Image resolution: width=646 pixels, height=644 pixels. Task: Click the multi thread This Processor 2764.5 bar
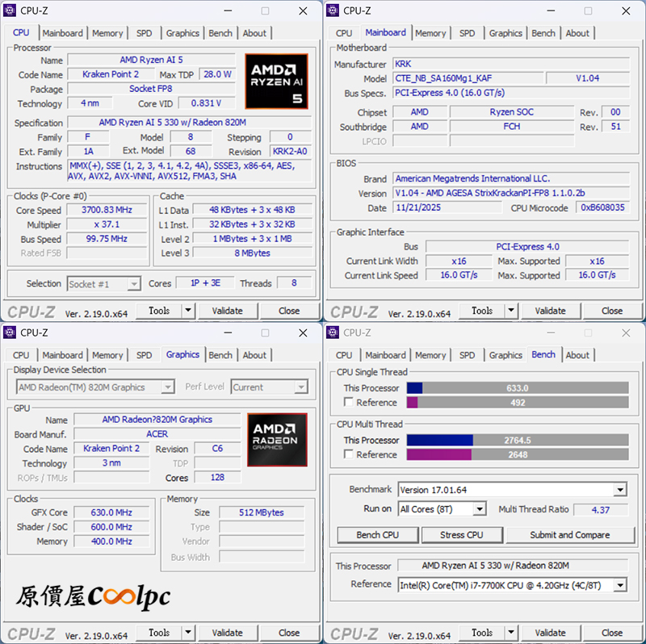(517, 441)
